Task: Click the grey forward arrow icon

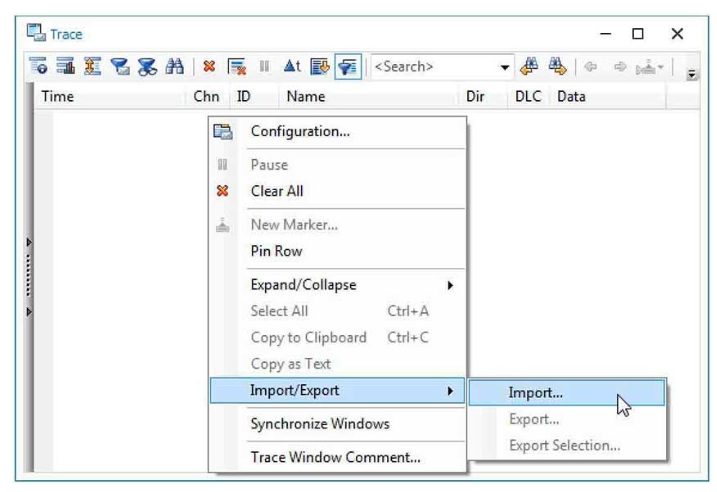Action: pos(620,67)
